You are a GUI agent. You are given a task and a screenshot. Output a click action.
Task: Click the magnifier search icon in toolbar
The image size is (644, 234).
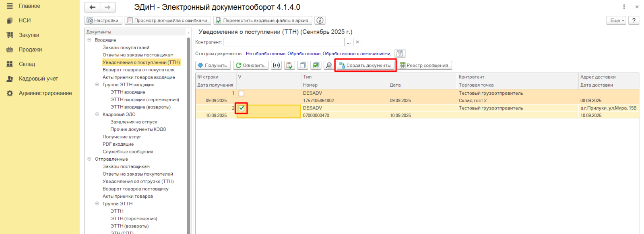pos(329,65)
